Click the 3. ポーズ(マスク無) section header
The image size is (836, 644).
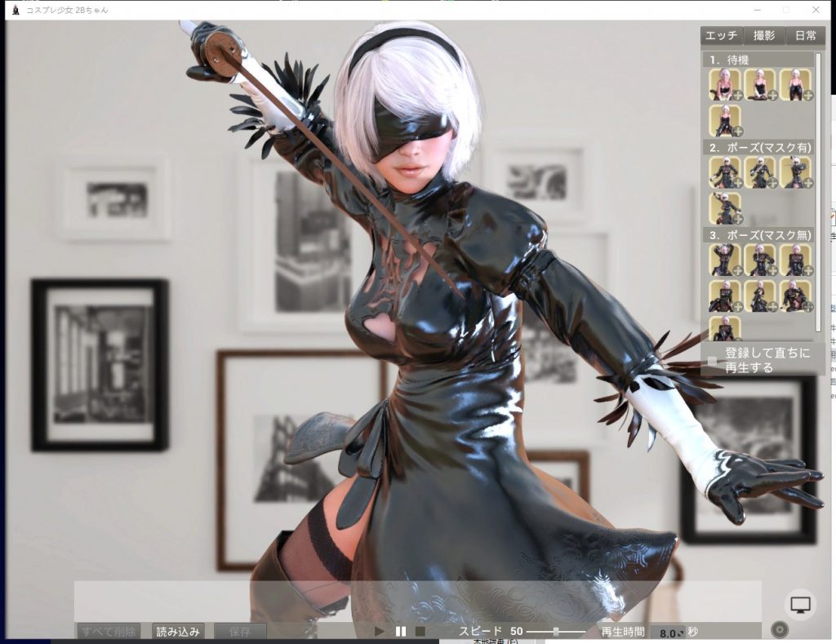(758, 235)
